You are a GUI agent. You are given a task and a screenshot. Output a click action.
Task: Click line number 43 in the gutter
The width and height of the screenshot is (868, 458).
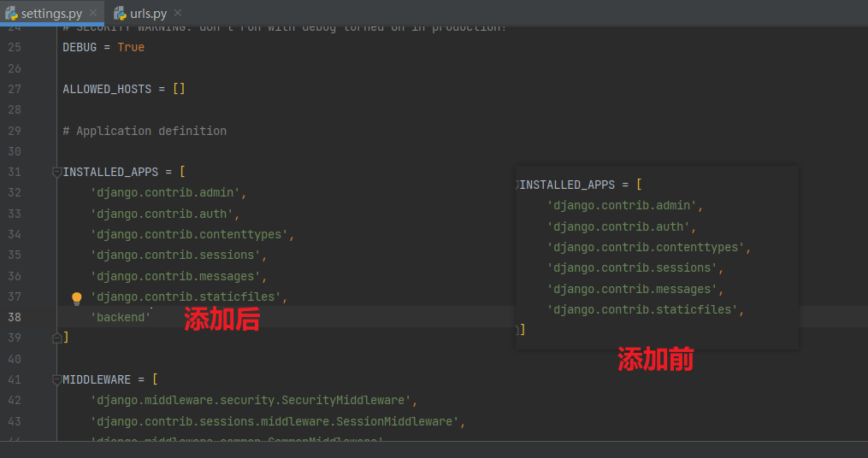(x=15, y=421)
